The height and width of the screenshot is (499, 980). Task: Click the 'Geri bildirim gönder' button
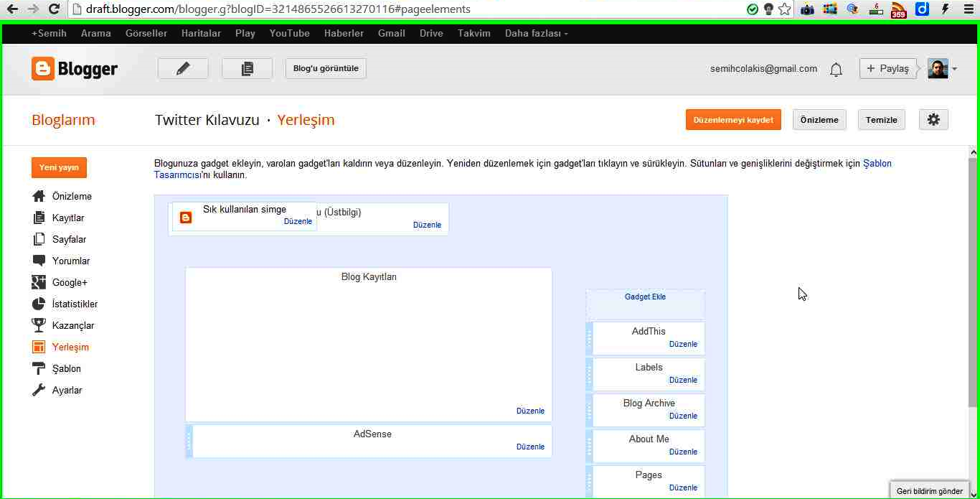click(x=930, y=490)
